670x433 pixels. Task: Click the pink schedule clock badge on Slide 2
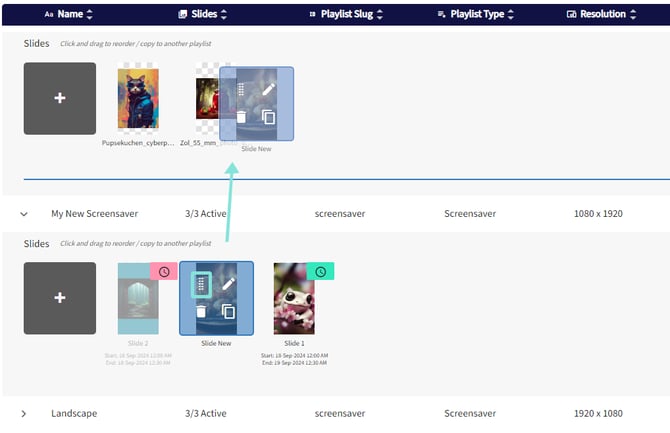click(164, 271)
